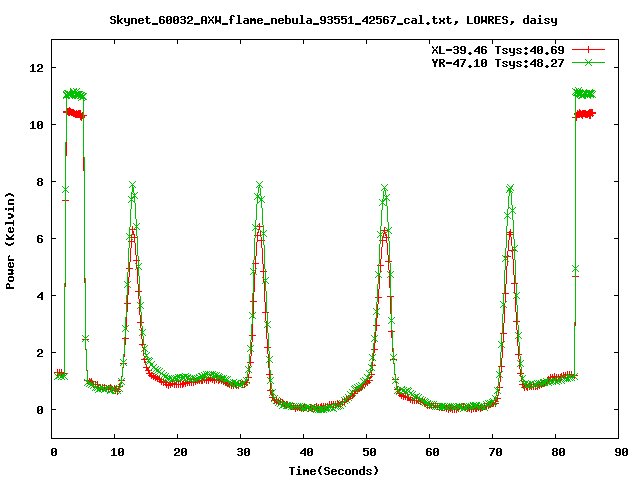The image size is (640, 480).
Task: Click the green peak near 53 seconds
Action: pyautogui.click(x=384, y=188)
